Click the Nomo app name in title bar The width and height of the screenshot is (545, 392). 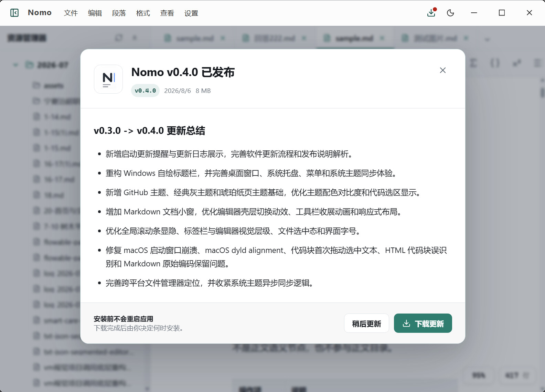[40, 13]
